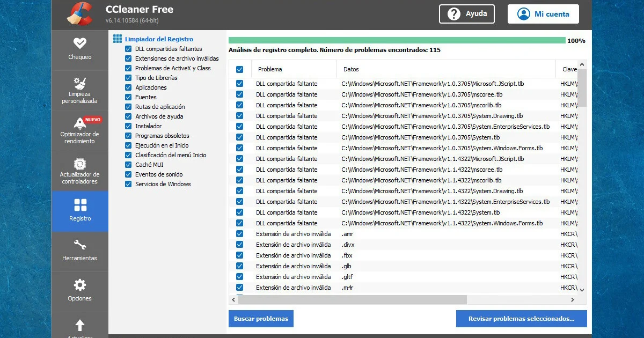644x338 pixels.
Task: Toggle Extensiones de archivo inválidas checkbox
Action: 128,58
